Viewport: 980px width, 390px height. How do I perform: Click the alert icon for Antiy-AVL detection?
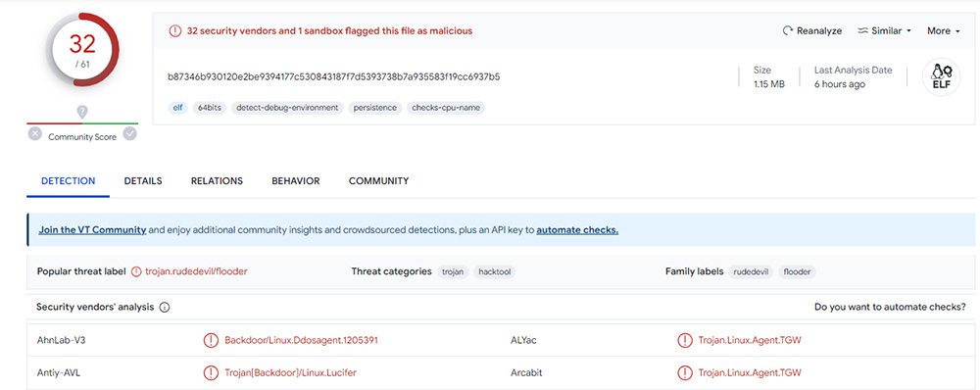pyautogui.click(x=211, y=373)
